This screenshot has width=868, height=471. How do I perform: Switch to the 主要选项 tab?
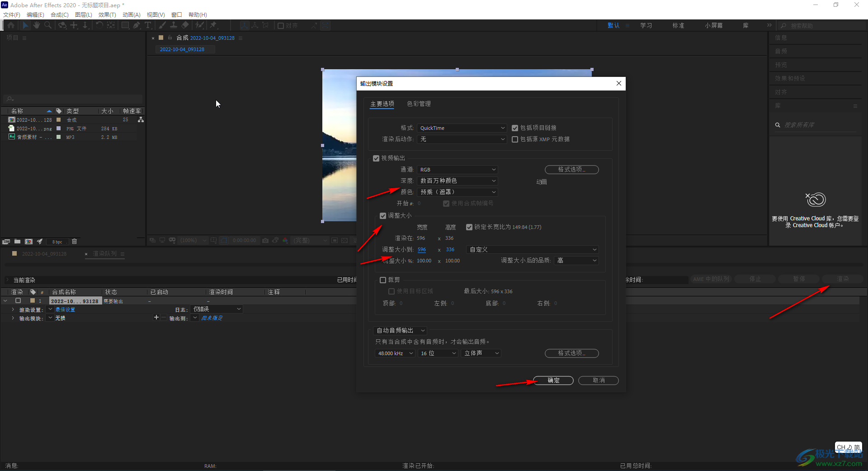pos(382,104)
